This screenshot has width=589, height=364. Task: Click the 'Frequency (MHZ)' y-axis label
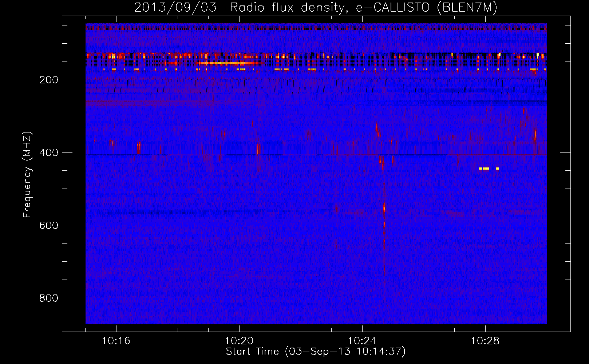point(27,174)
